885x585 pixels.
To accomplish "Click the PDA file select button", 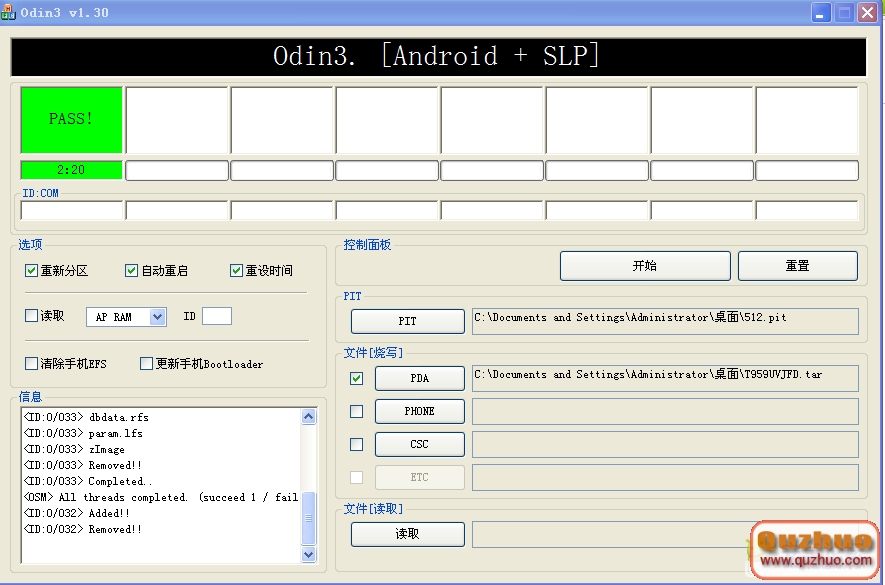I will point(419,378).
